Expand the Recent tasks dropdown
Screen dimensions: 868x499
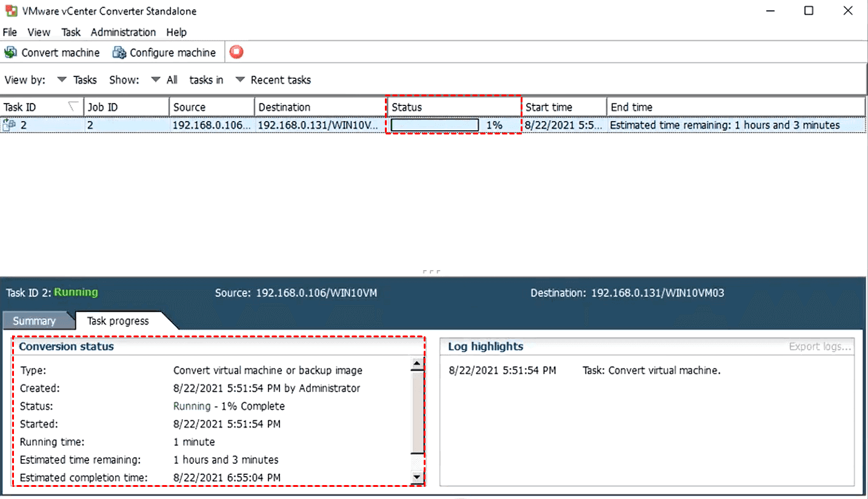[240, 80]
